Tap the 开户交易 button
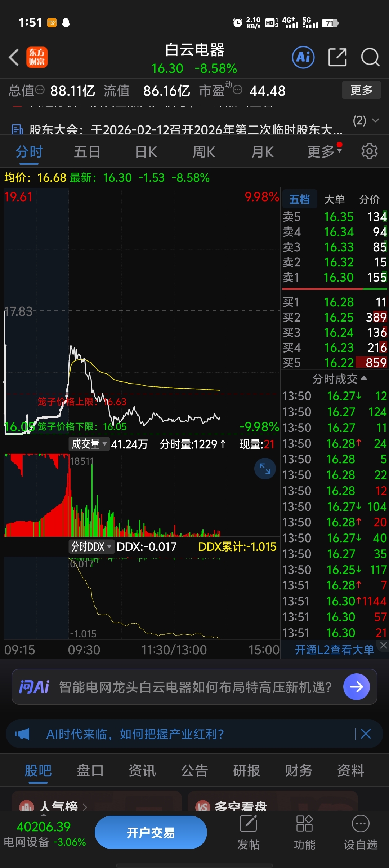The width and height of the screenshot is (389, 868). pyautogui.click(x=151, y=832)
